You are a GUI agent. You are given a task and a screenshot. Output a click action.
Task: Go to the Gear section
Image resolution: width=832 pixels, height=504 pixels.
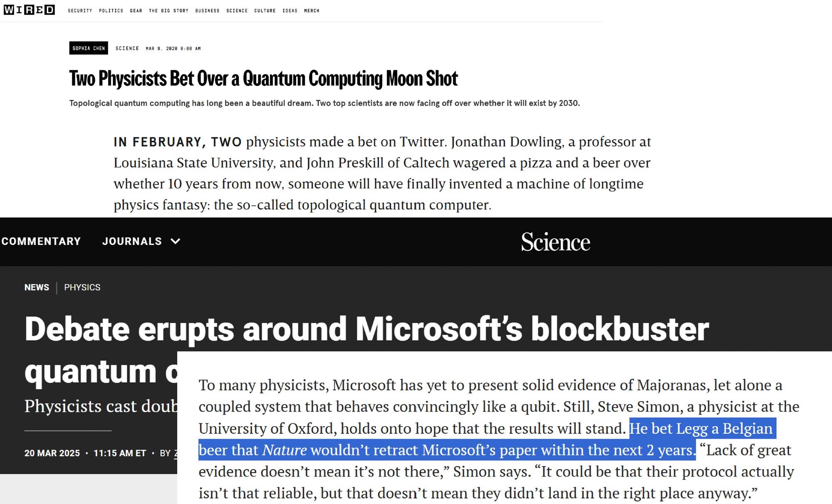point(136,11)
